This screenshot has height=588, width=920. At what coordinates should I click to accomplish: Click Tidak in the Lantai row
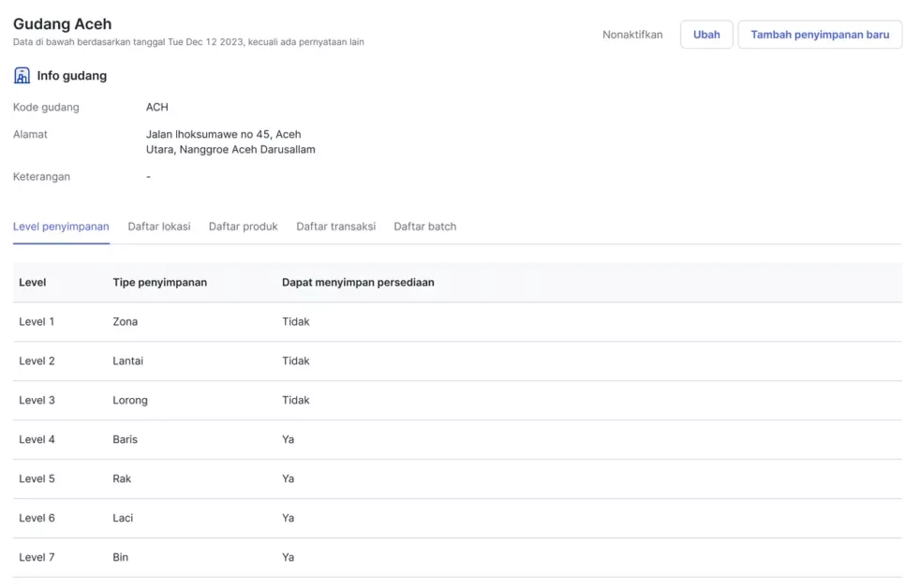click(x=296, y=361)
